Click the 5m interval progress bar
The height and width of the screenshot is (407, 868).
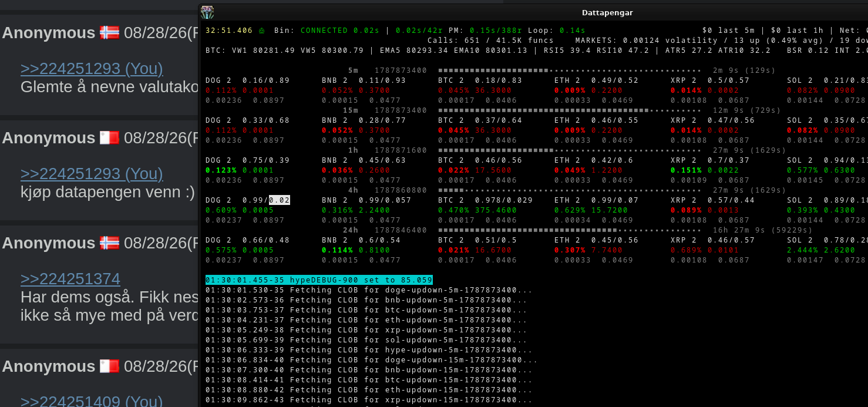coord(570,70)
